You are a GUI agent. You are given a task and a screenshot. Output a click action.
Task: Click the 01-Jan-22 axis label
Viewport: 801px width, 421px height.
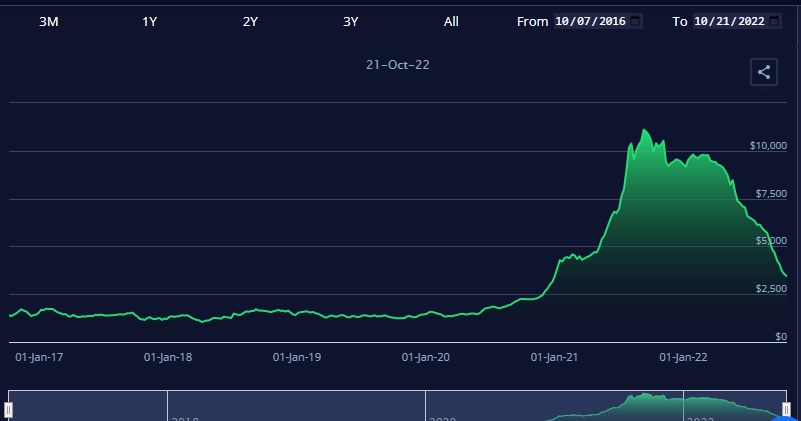coord(683,357)
